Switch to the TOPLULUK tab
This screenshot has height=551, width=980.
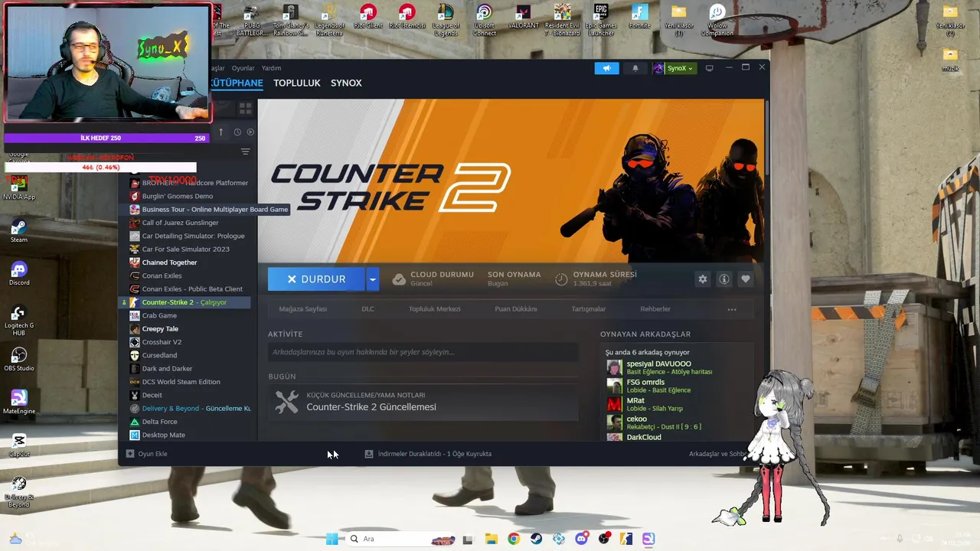pyautogui.click(x=297, y=83)
